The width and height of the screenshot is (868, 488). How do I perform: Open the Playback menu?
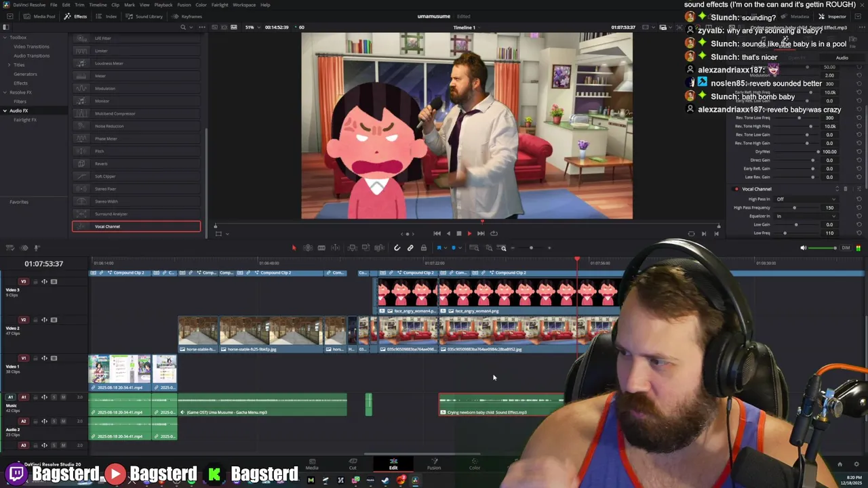163,5
